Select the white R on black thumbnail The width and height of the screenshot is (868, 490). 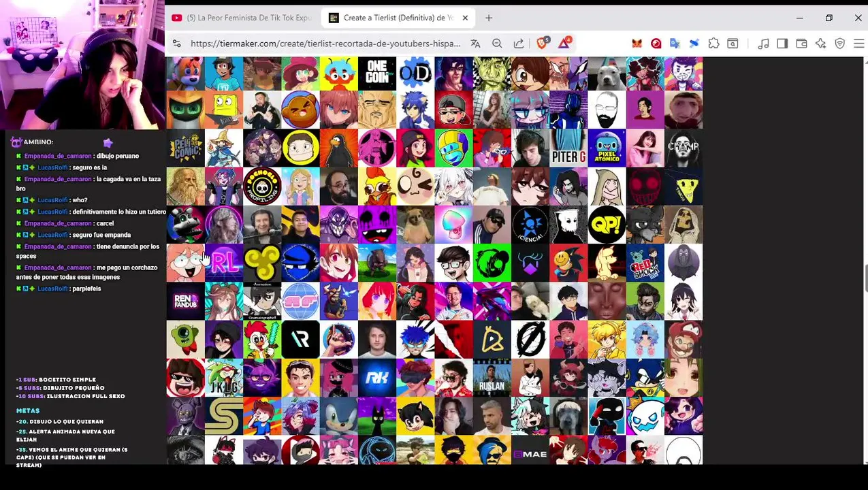click(x=300, y=339)
